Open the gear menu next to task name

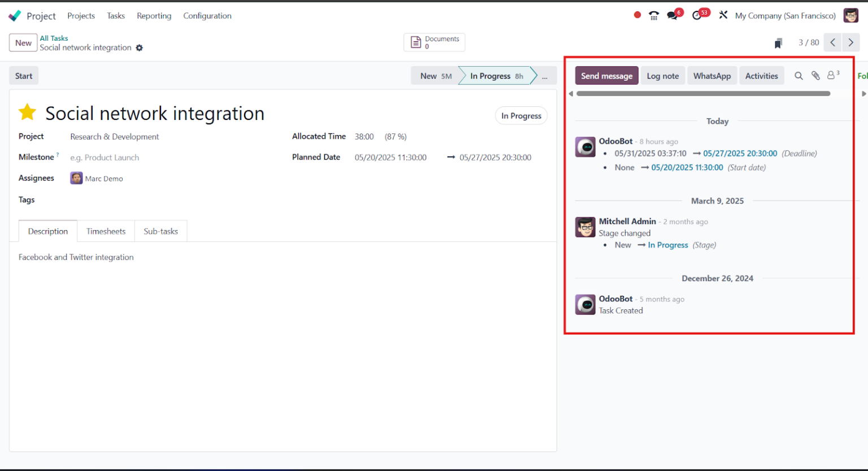tap(139, 48)
